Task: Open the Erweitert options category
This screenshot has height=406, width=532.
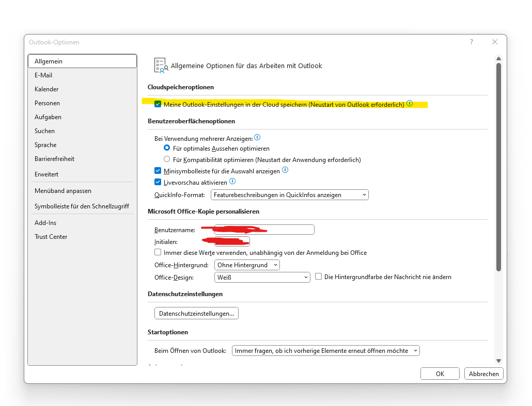Action: coord(83,174)
